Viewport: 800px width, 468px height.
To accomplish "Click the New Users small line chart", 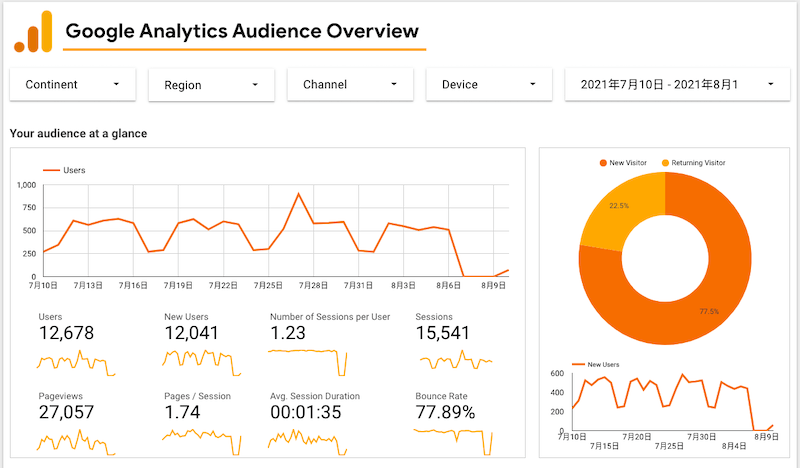I will point(672,402).
